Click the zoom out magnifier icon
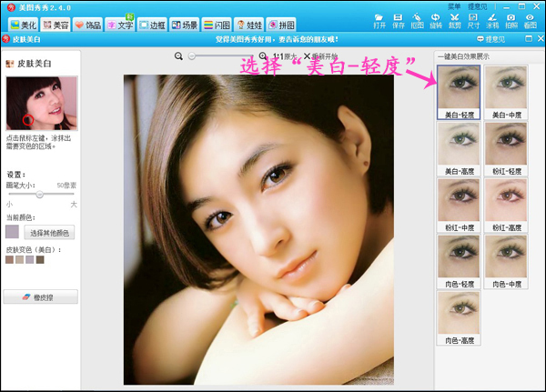 tap(180, 56)
